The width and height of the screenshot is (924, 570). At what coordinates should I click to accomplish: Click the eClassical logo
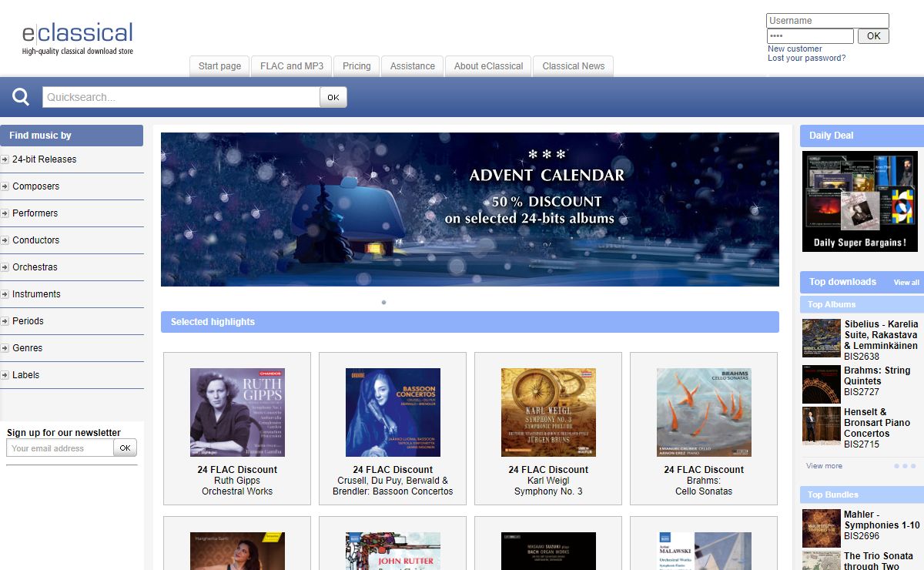click(78, 38)
